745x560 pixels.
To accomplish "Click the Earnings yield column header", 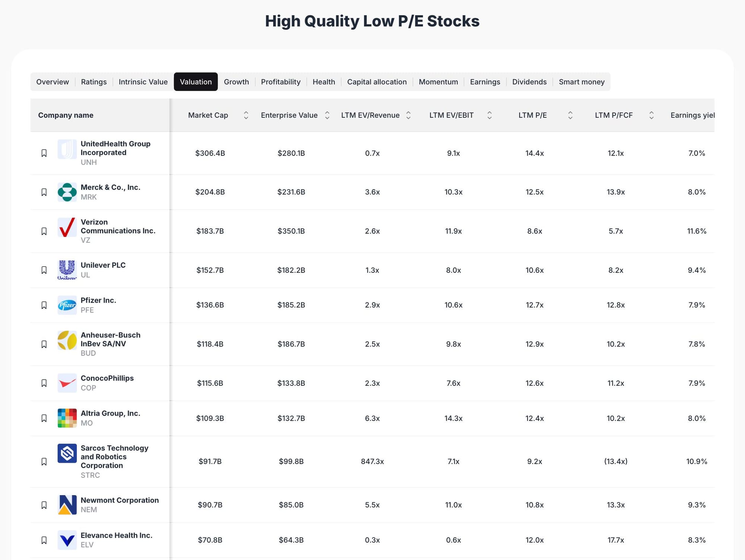I will tap(692, 115).
